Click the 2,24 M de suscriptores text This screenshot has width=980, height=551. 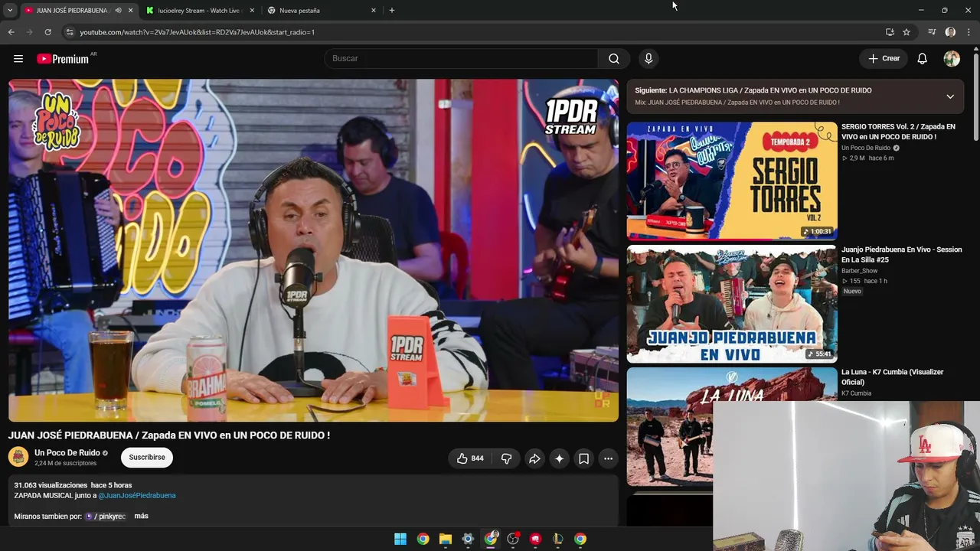[x=65, y=464]
